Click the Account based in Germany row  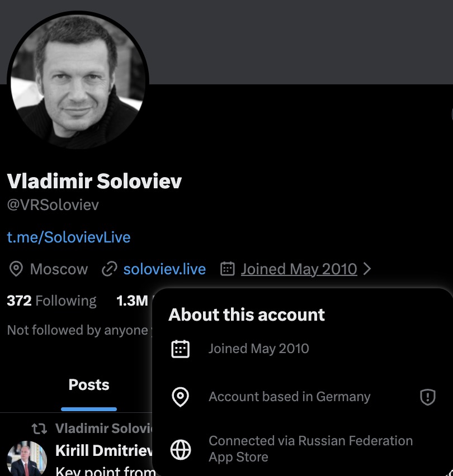tap(289, 397)
